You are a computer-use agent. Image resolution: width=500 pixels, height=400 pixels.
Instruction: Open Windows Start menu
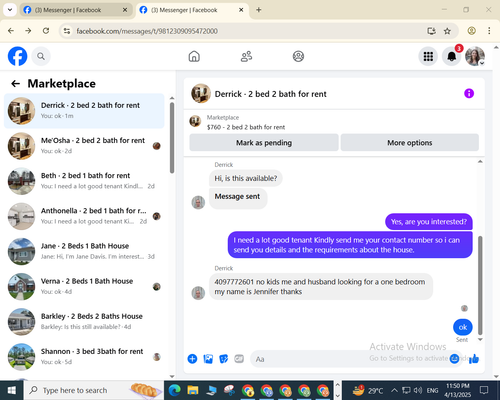click(12, 390)
